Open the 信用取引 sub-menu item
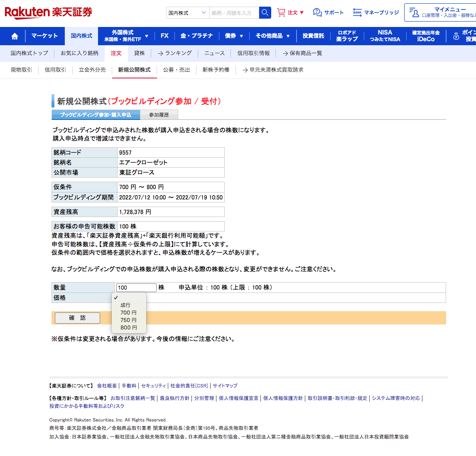 (x=55, y=70)
